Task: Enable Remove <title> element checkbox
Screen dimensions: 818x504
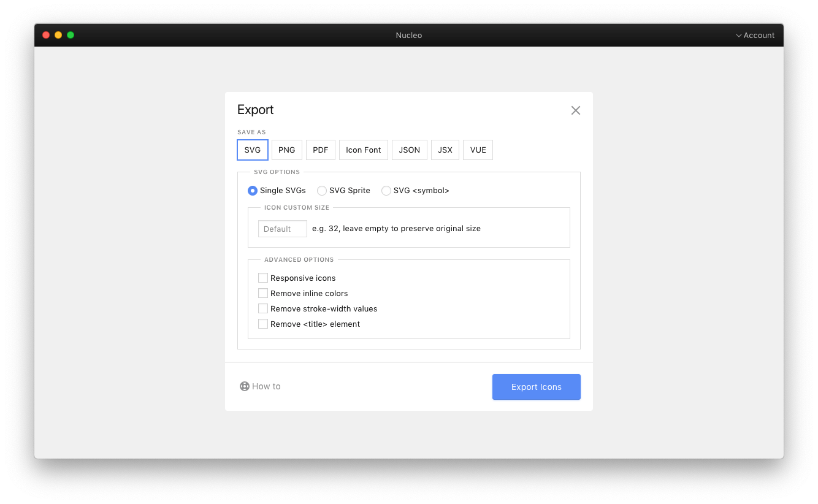Action: pyautogui.click(x=263, y=324)
